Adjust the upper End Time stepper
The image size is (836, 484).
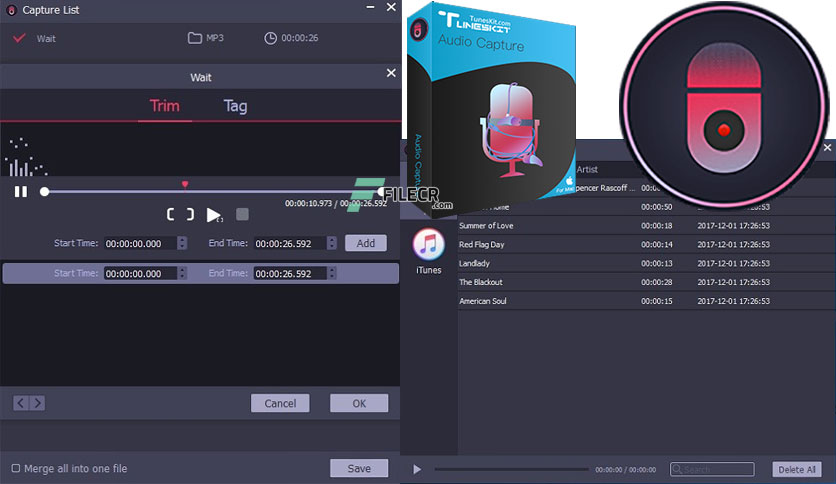[332, 243]
